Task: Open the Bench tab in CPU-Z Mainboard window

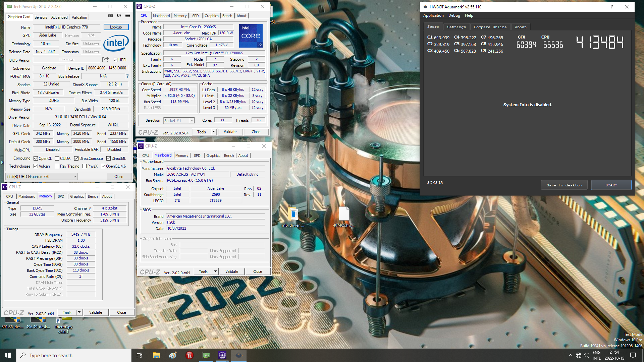Action: 229,156
